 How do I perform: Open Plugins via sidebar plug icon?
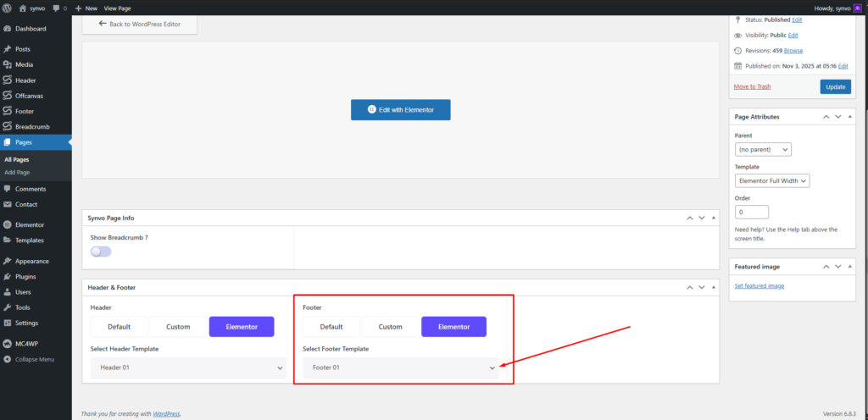(x=8, y=276)
